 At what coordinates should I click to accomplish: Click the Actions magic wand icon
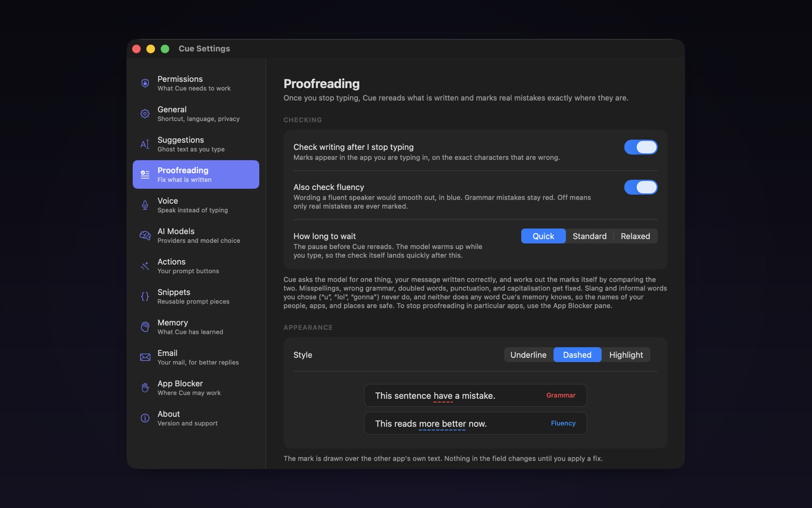click(145, 266)
